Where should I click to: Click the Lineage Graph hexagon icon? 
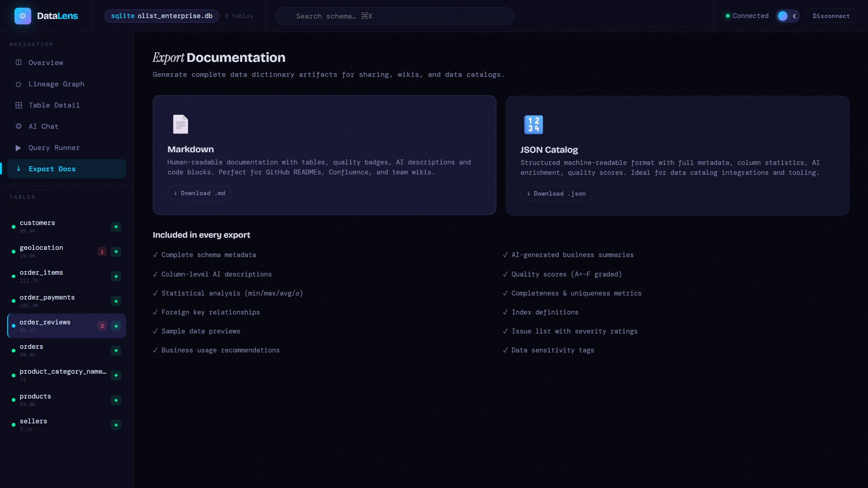[x=19, y=84]
